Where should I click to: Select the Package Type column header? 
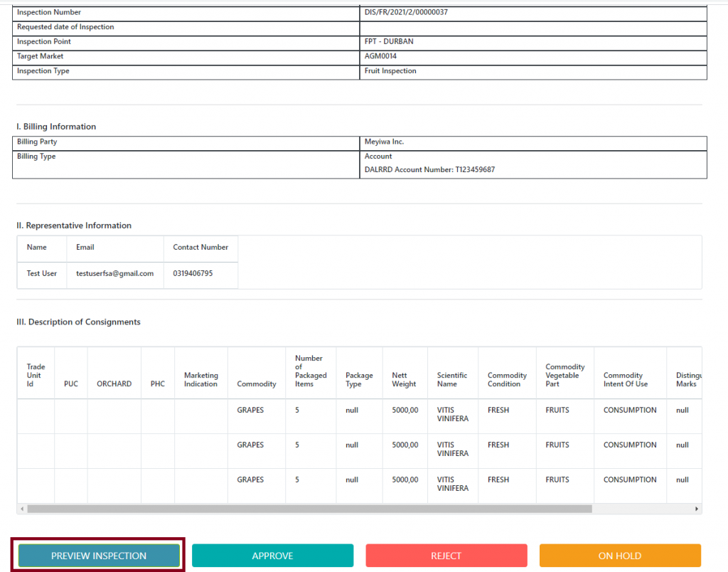point(359,380)
